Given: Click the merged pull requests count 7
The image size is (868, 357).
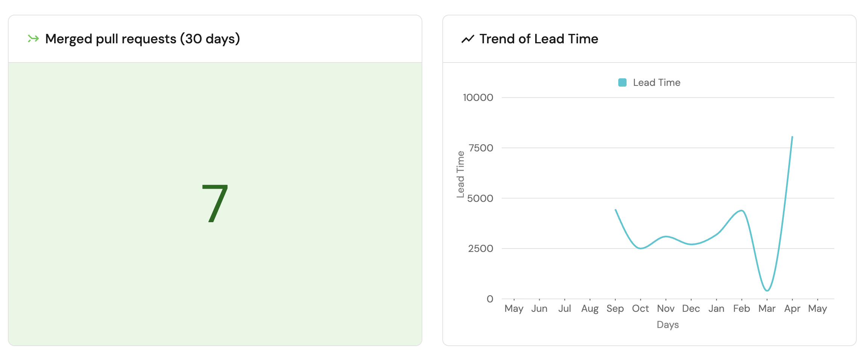Looking at the screenshot, I should click(x=215, y=203).
